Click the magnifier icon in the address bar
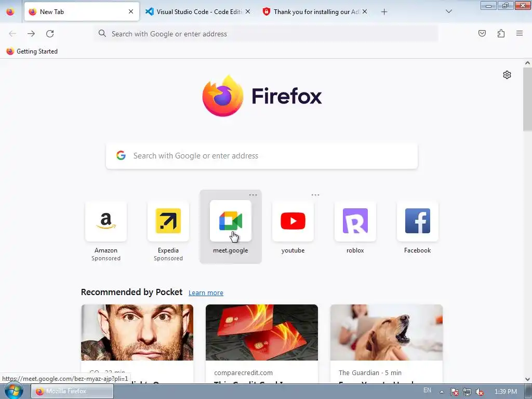Image resolution: width=532 pixels, height=399 pixels. (102, 33)
